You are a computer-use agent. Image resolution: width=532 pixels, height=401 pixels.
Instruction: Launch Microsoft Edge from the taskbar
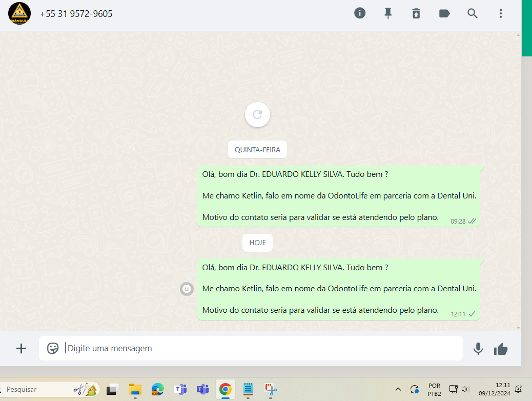coord(157,389)
